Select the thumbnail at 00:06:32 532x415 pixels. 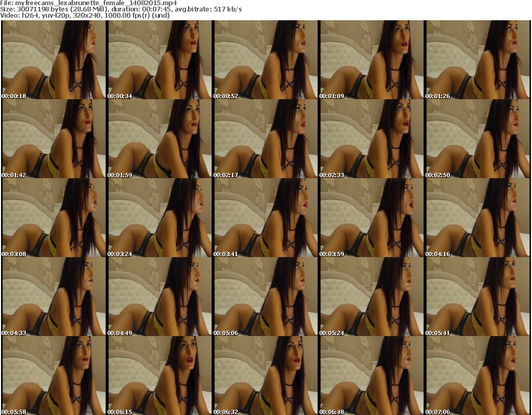click(x=265, y=376)
